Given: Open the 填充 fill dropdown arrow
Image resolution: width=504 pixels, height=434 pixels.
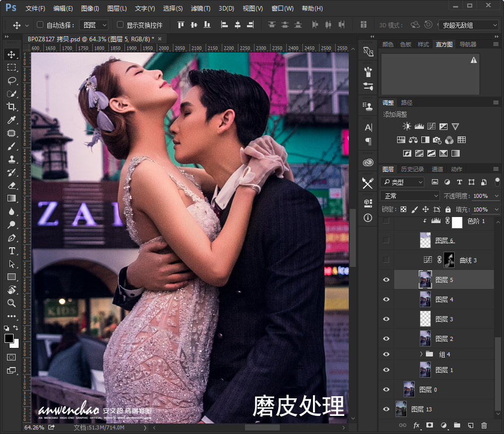Looking at the screenshot, I should tap(497, 209).
